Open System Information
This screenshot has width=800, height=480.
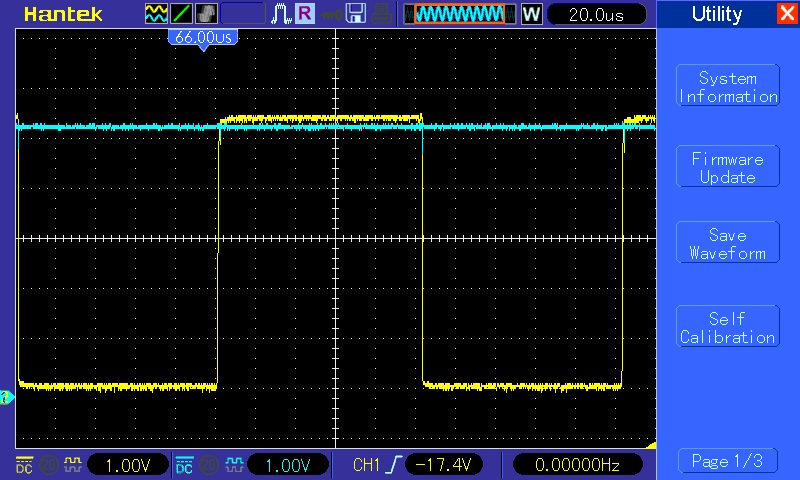tap(727, 87)
